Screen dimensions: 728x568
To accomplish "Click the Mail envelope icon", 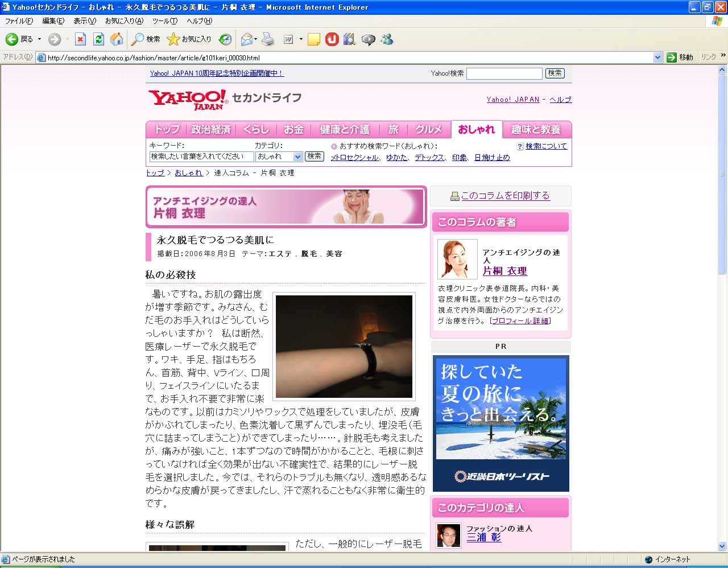I will coord(246,39).
